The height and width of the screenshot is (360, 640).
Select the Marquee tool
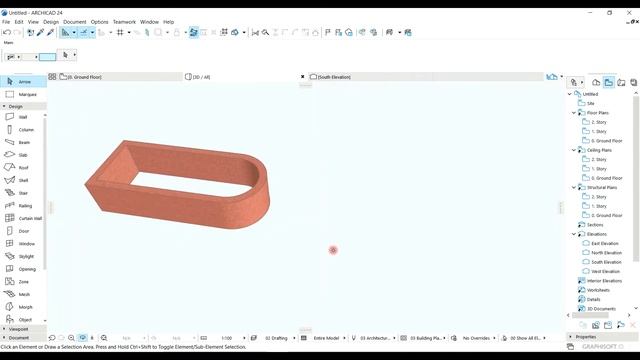tap(23, 94)
